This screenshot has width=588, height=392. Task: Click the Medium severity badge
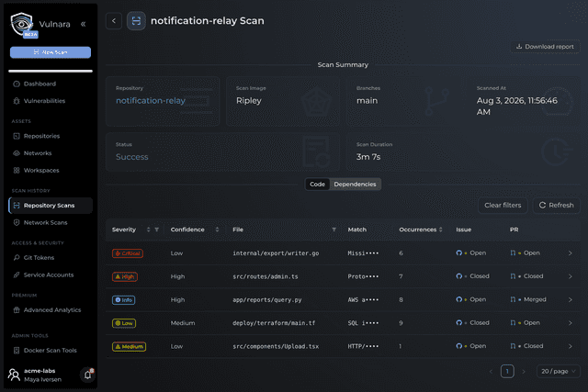(x=129, y=346)
